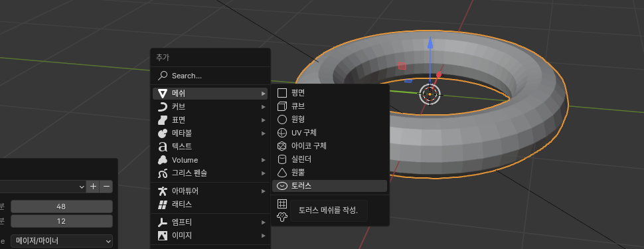Click the red square plane handle on gizmo
The width and height of the screenshot is (644, 249).
(402, 66)
